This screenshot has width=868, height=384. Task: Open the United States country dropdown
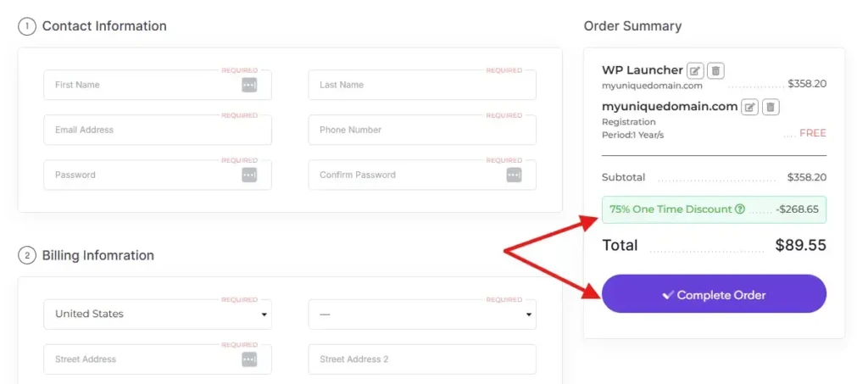(158, 314)
